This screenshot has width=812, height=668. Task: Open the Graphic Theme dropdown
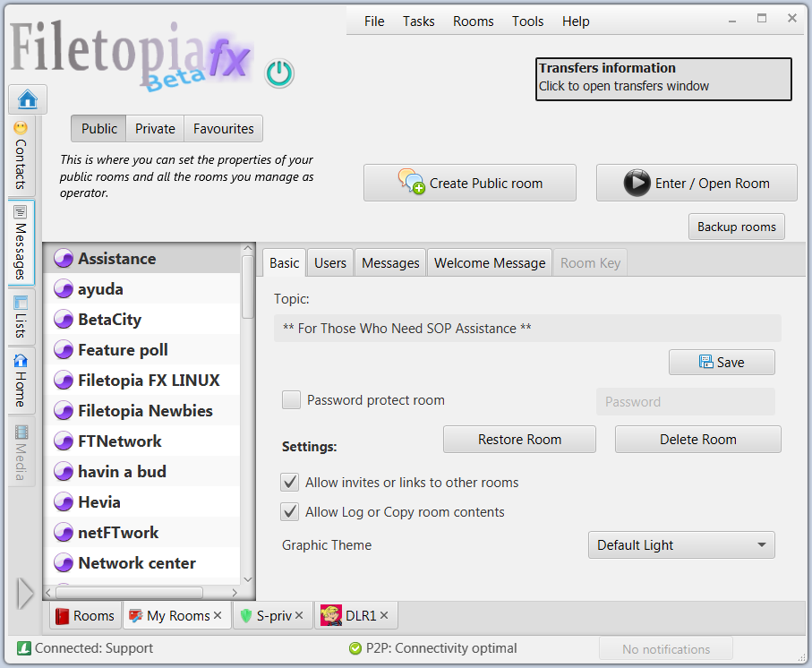pos(680,544)
